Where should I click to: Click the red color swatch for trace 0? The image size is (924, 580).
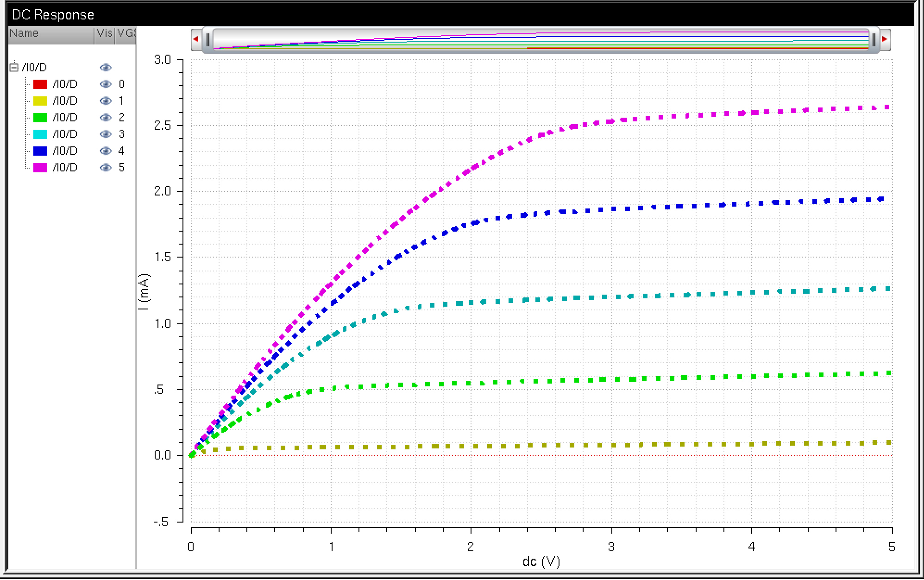(x=40, y=84)
